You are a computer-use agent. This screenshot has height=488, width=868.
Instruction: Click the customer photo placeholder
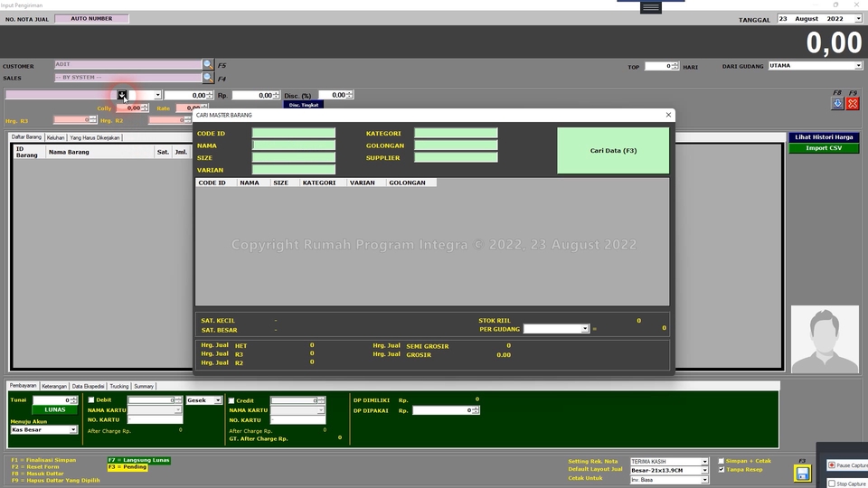(x=825, y=339)
